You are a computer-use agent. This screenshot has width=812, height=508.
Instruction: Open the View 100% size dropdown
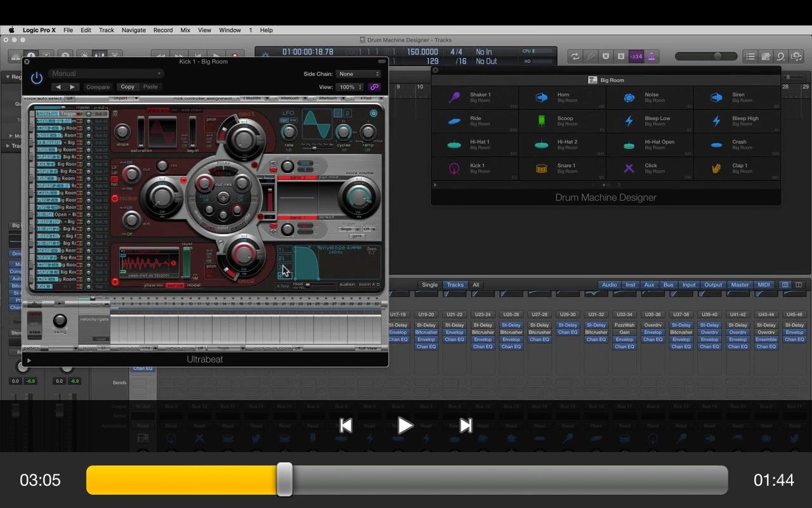[x=349, y=87]
